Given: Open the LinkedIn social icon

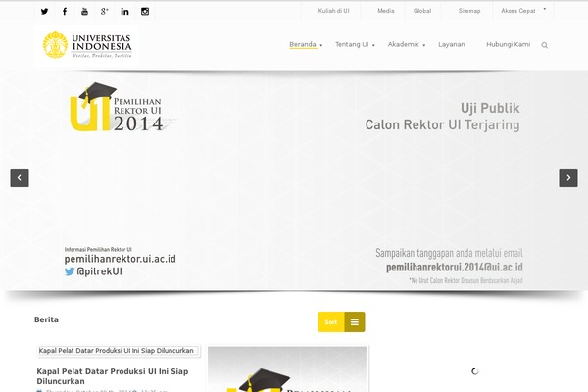Looking at the screenshot, I should (x=124, y=12).
